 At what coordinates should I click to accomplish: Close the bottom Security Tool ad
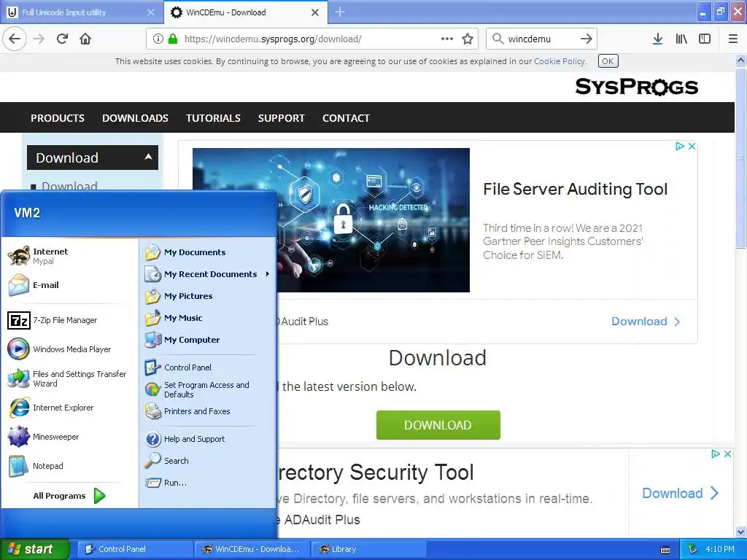coord(727,454)
